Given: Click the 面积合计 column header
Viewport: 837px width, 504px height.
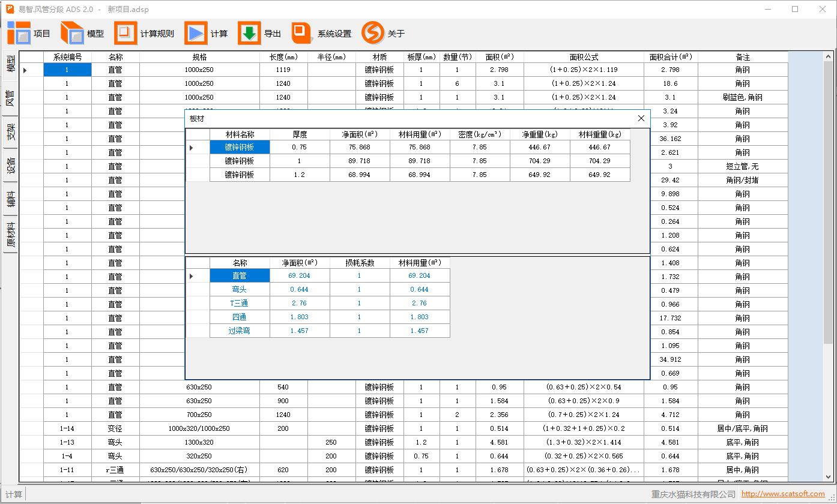Looking at the screenshot, I should pyautogui.click(x=670, y=57).
